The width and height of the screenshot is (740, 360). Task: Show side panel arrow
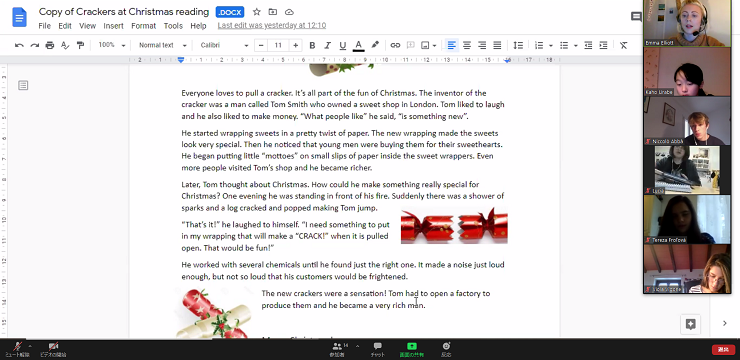tap(725, 323)
